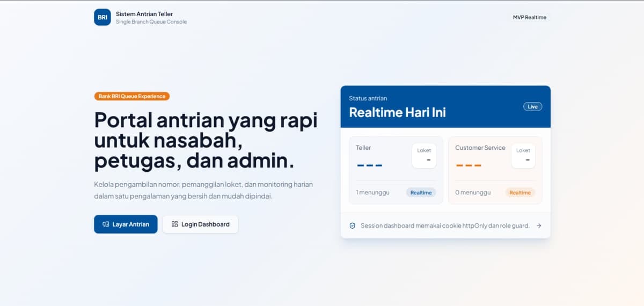The image size is (644, 306).
Task: Click the blue Teller queue number dashes
Action: (370, 165)
